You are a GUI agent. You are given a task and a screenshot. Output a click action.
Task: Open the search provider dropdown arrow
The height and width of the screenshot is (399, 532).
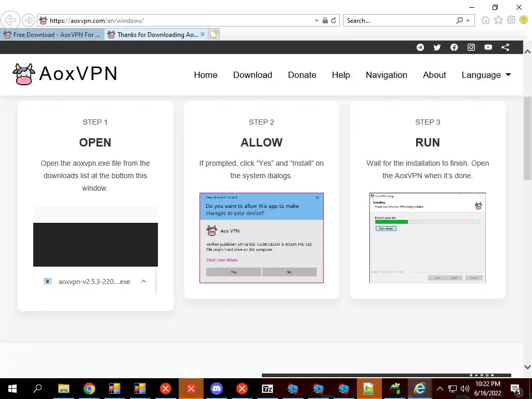coord(468,20)
